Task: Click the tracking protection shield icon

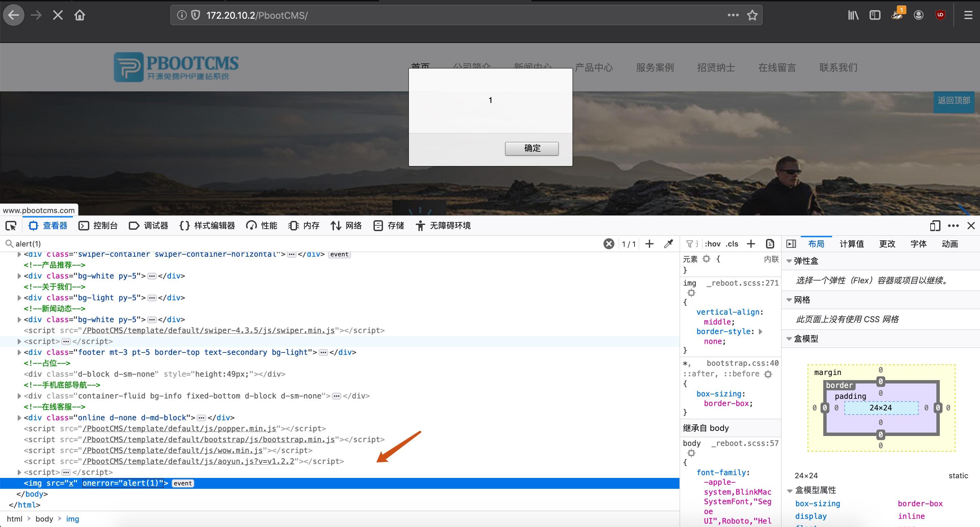Action: point(196,15)
